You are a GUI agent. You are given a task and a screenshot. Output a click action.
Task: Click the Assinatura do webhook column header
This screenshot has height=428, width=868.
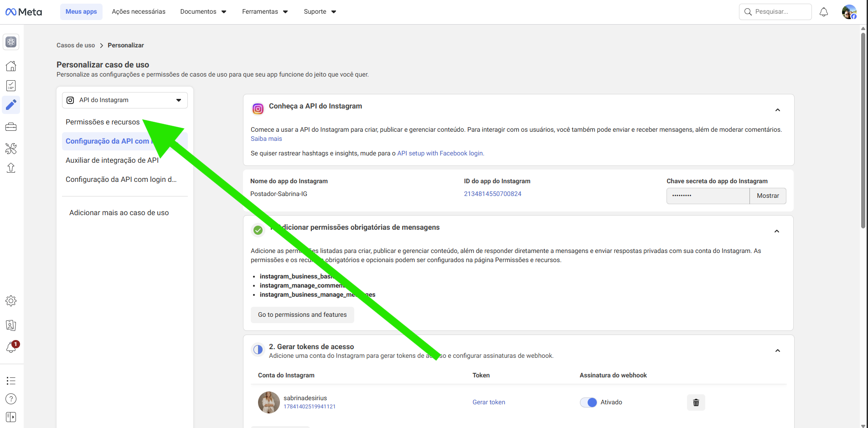(613, 376)
